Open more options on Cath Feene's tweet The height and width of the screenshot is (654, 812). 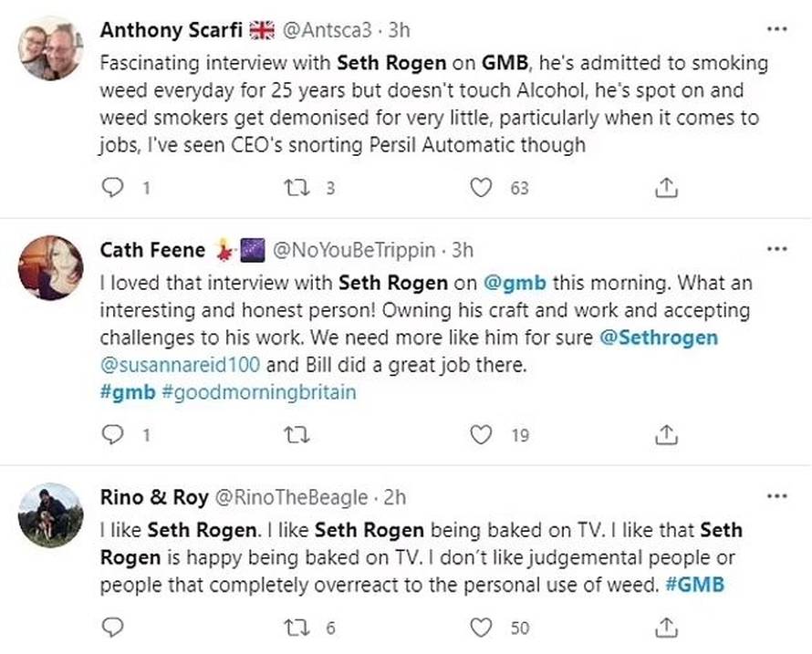(x=776, y=249)
